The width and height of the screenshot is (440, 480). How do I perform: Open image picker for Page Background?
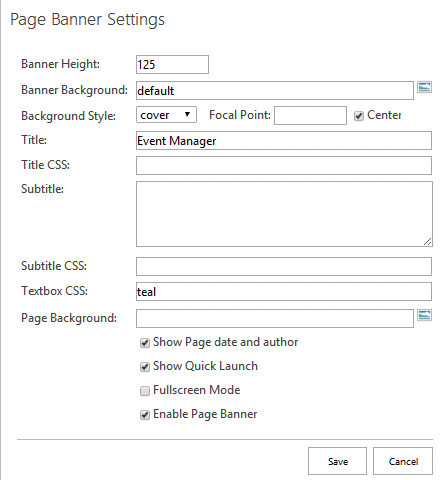[x=424, y=315]
